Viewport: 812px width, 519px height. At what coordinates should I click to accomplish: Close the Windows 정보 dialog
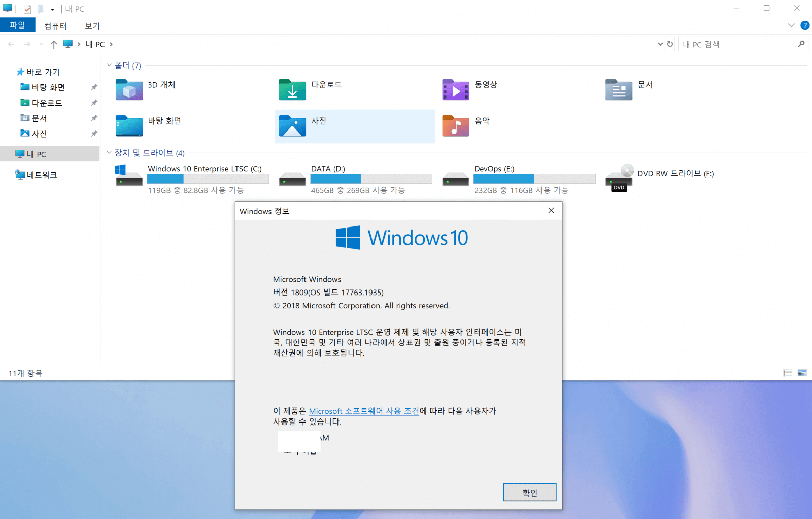click(551, 210)
